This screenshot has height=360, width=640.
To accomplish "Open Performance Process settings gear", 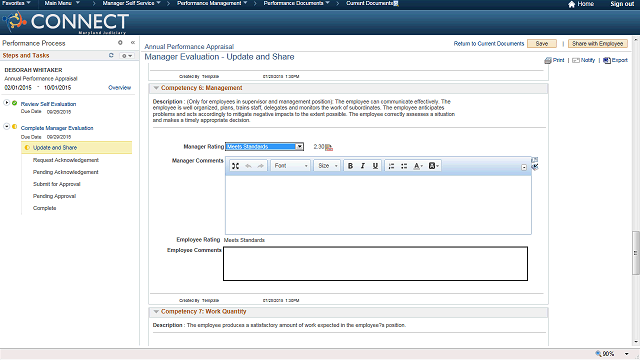I will coord(120,42).
